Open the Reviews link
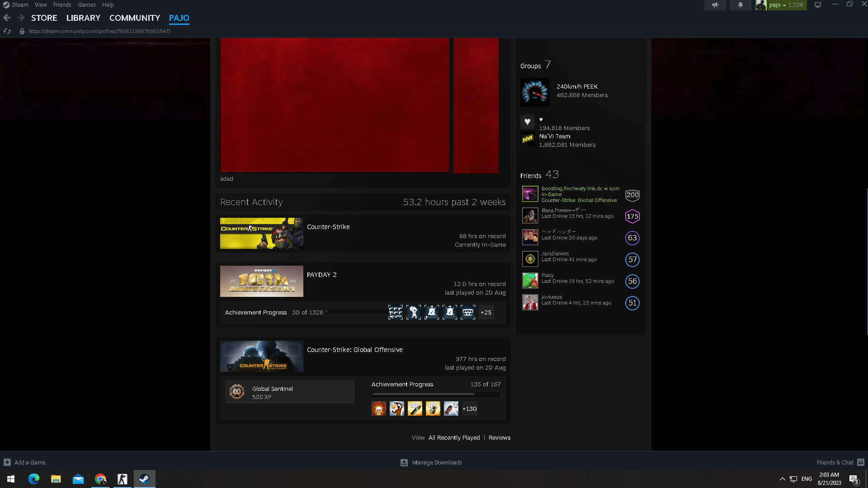Image resolution: width=868 pixels, height=488 pixels. [x=499, y=437]
